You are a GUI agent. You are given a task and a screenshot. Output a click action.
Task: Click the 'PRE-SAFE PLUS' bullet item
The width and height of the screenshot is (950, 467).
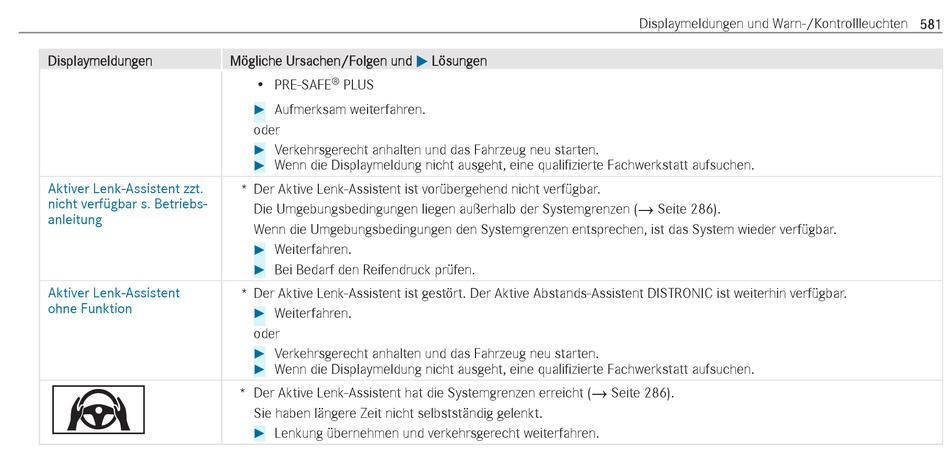[x=317, y=84]
